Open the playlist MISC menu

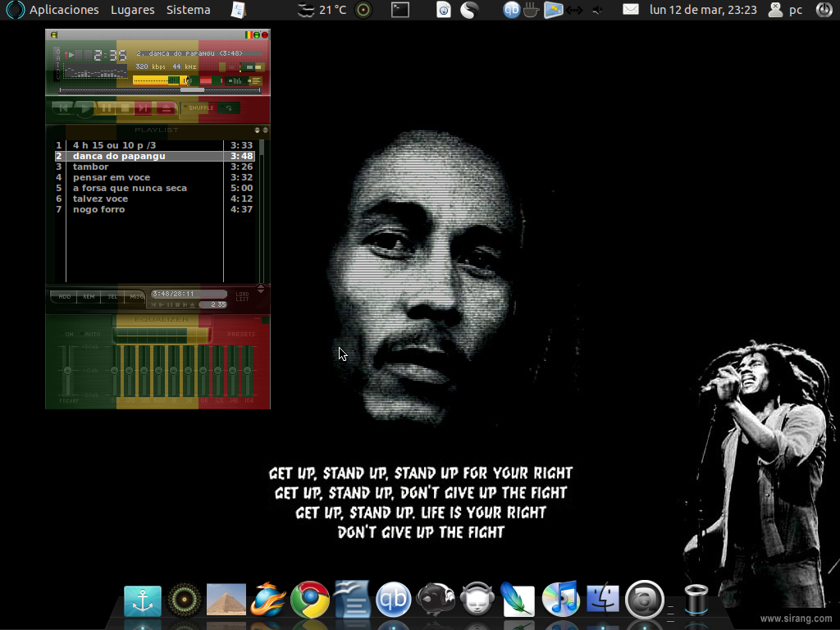[x=135, y=297]
